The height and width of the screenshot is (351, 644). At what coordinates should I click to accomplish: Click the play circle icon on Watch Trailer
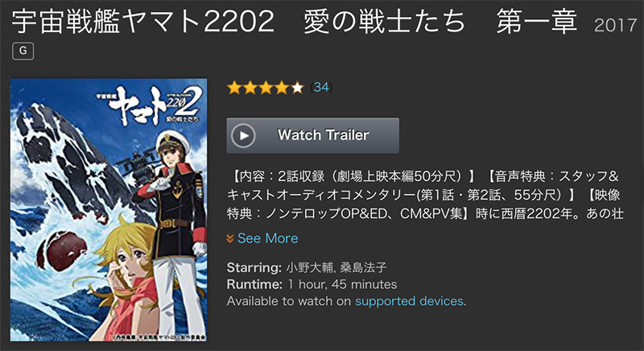coord(243,135)
